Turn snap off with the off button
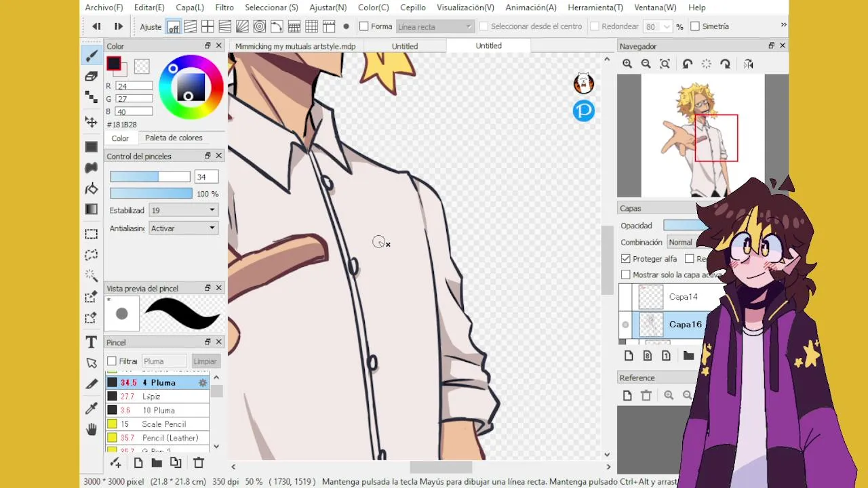This screenshot has width=868, height=488. click(x=174, y=27)
